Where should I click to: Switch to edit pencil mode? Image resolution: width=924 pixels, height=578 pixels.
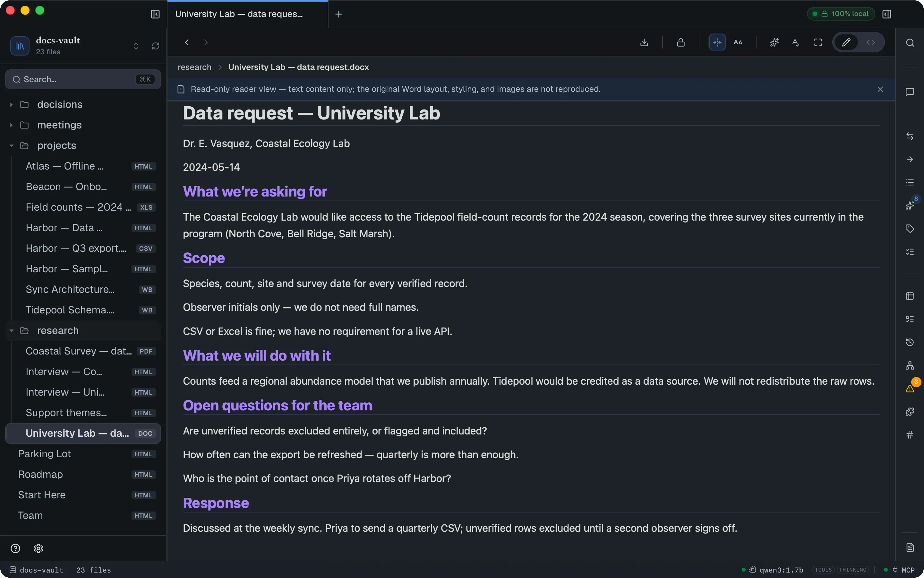click(x=846, y=42)
